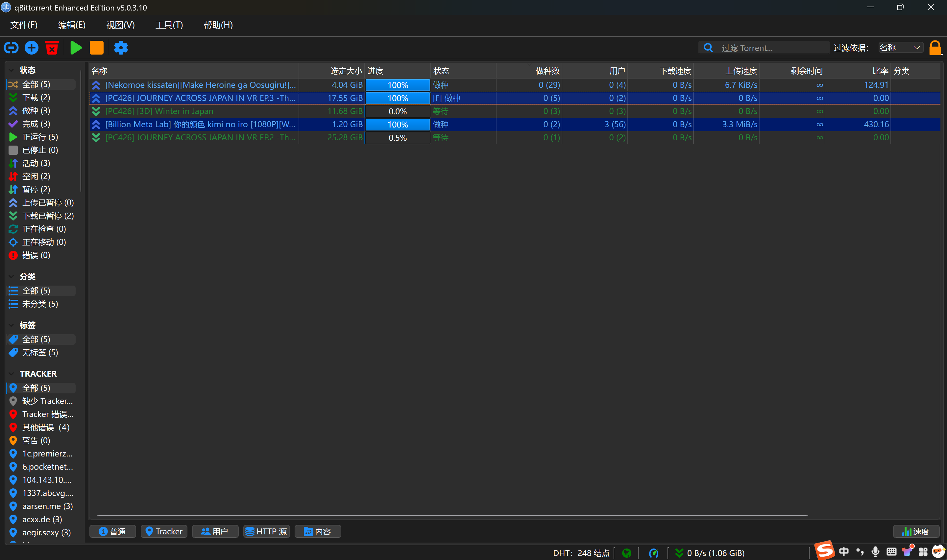Filter by 缺少 Tracker entry
947x560 pixels.
41,401
